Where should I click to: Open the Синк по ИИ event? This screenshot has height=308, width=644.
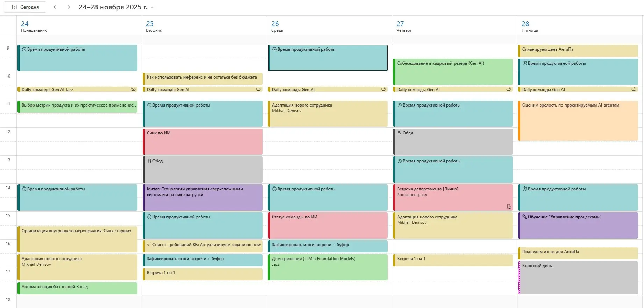[203, 141]
